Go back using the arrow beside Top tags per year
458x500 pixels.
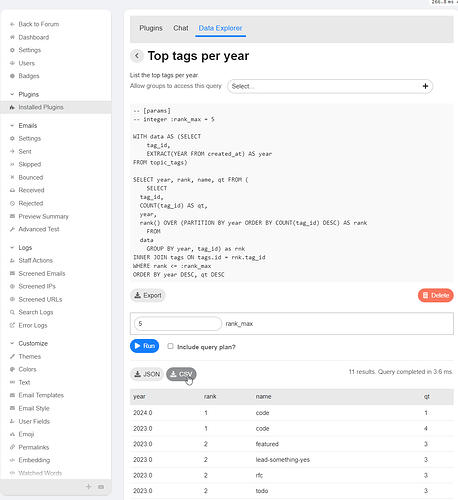pyautogui.click(x=137, y=56)
